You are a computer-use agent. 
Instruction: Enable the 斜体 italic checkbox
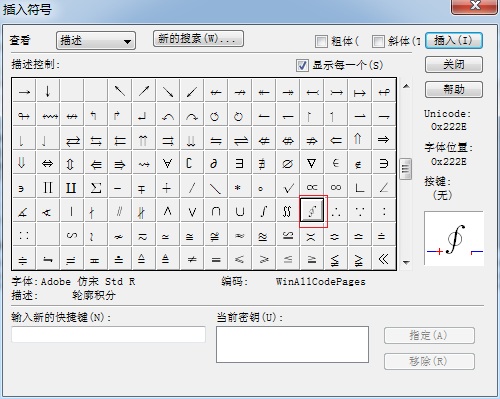[378, 41]
